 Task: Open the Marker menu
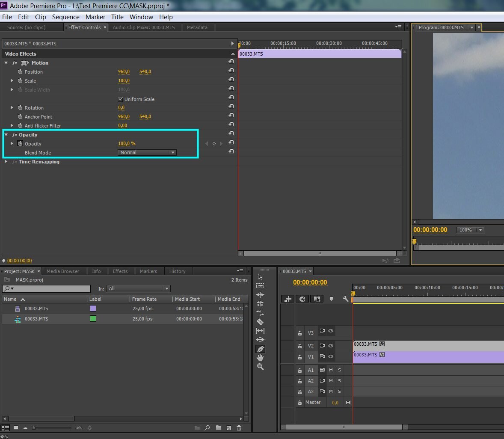click(95, 17)
